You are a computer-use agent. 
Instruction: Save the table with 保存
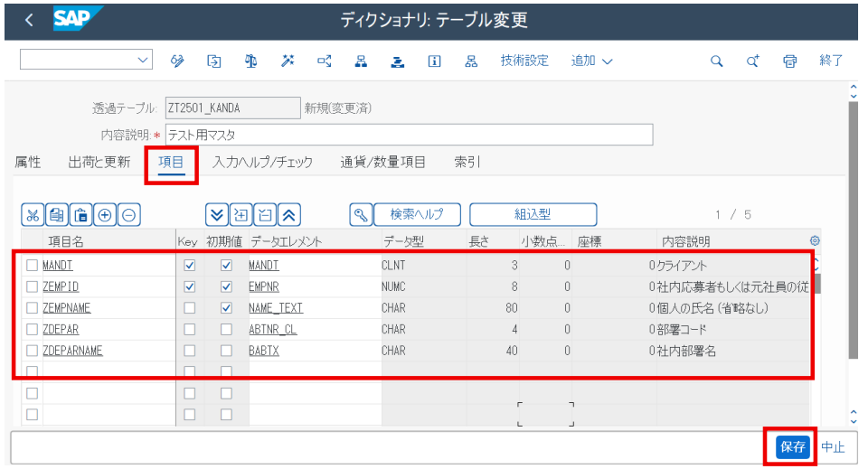pos(793,447)
